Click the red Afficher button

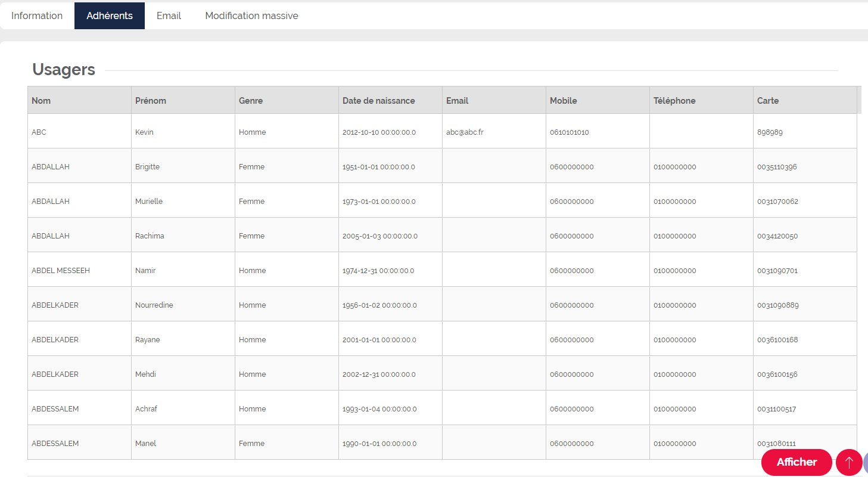pos(797,462)
